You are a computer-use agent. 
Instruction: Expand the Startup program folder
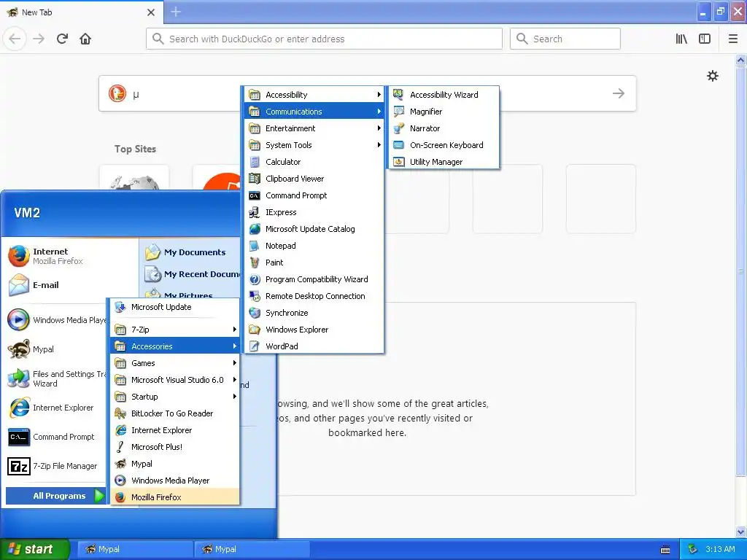pyautogui.click(x=175, y=397)
